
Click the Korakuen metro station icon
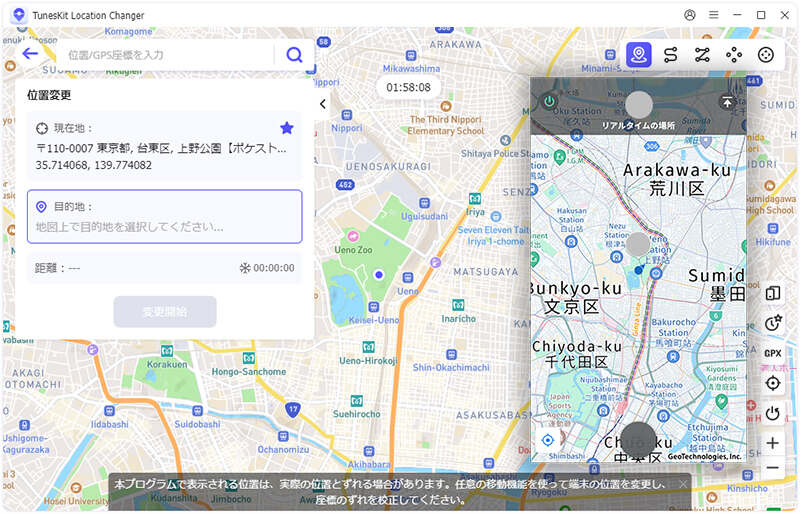pos(167,351)
